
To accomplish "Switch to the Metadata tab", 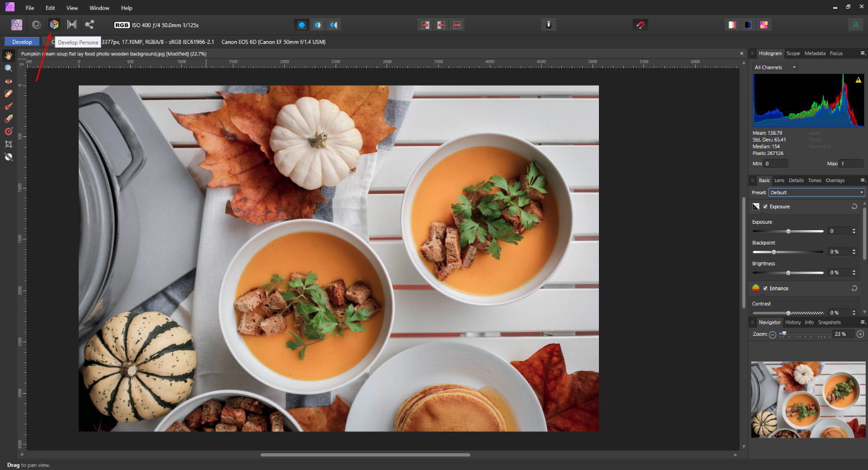I will [x=815, y=53].
